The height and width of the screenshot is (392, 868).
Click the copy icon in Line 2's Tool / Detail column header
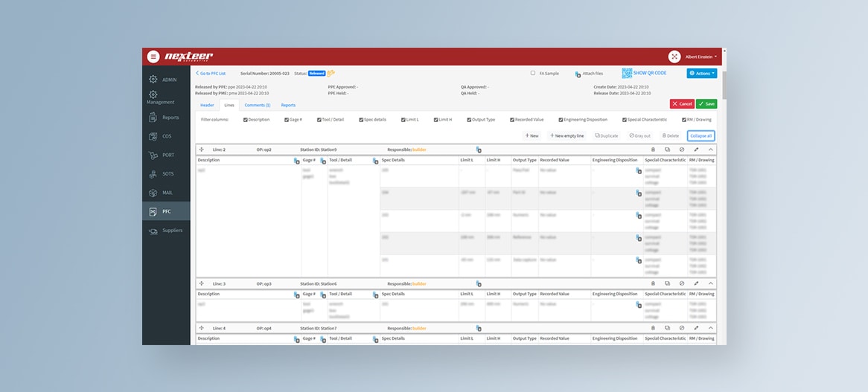[x=375, y=161]
